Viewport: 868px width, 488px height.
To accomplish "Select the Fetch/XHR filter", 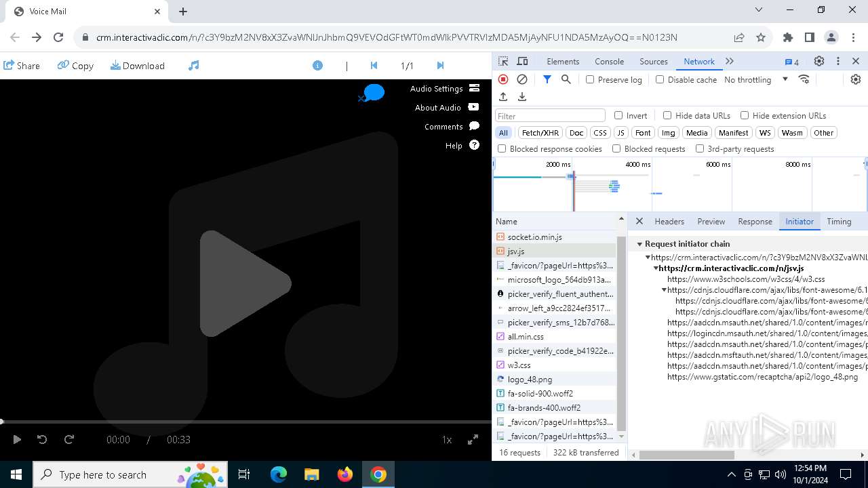I will 540,133.
